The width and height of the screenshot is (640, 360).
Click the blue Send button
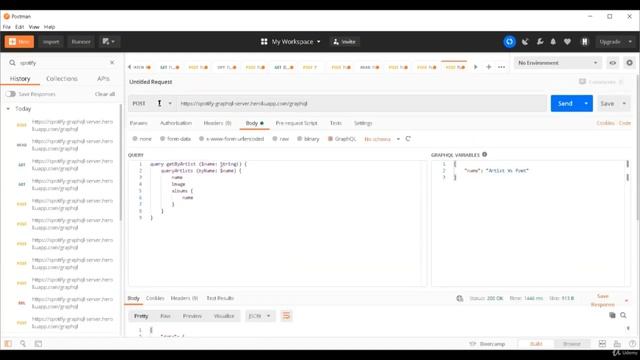coord(565,103)
